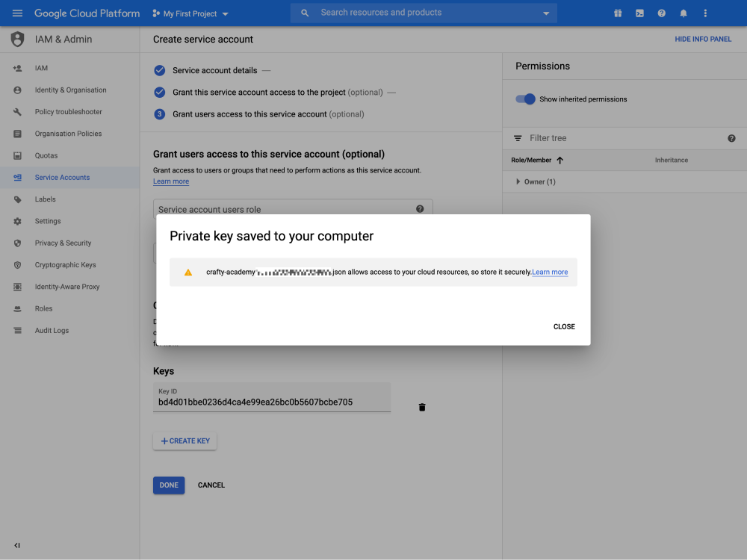
Task: Go to Service Accounts in sidebar
Action: pyautogui.click(x=62, y=178)
